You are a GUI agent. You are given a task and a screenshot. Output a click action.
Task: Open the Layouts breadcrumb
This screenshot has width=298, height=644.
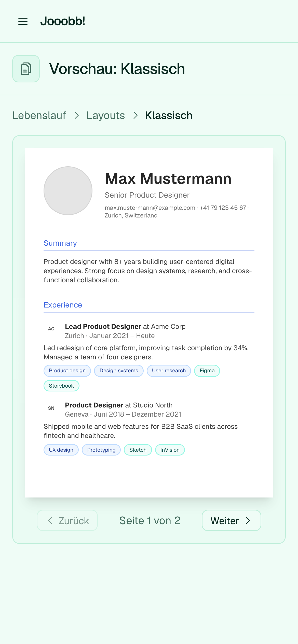pyautogui.click(x=106, y=115)
